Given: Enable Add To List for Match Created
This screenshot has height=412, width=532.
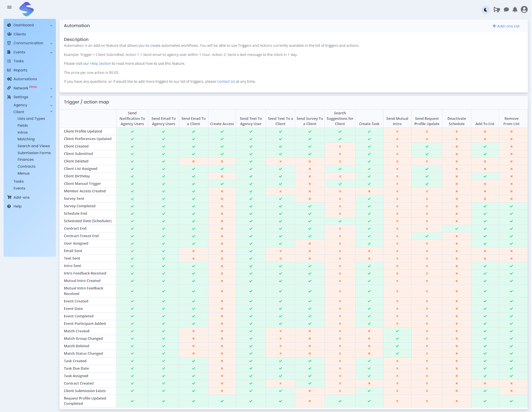Looking at the screenshot, I should point(485,331).
